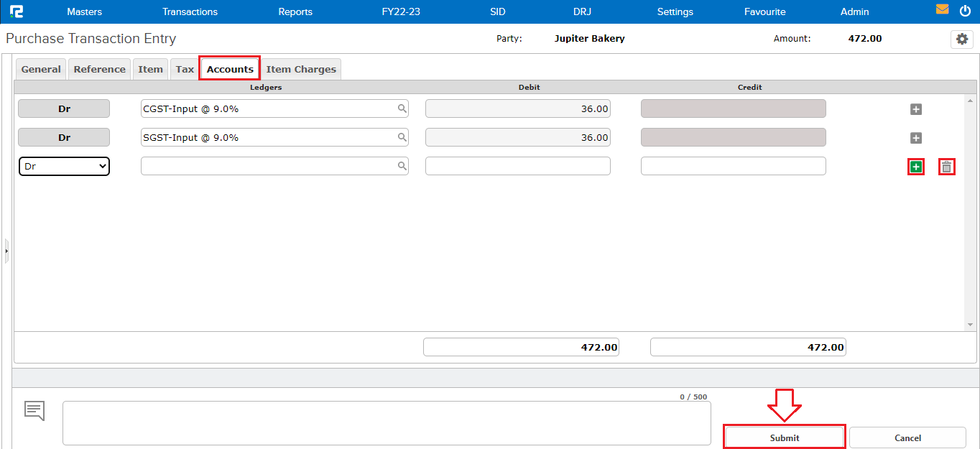Delete the empty row using the trash icon
Image resolution: width=980 pixels, height=449 pixels.
[x=946, y=166]
